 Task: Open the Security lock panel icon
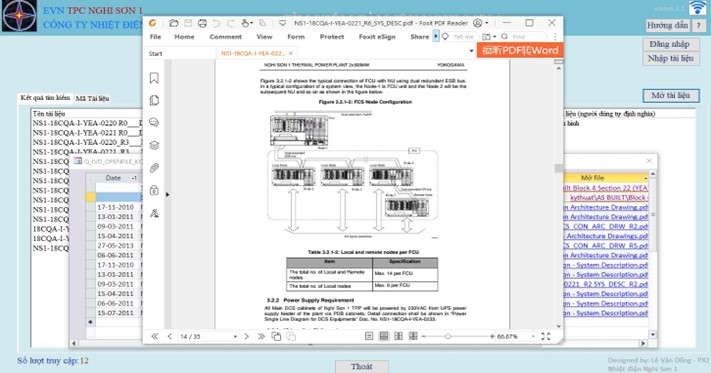pyautogui.click(x=154, y=190)
